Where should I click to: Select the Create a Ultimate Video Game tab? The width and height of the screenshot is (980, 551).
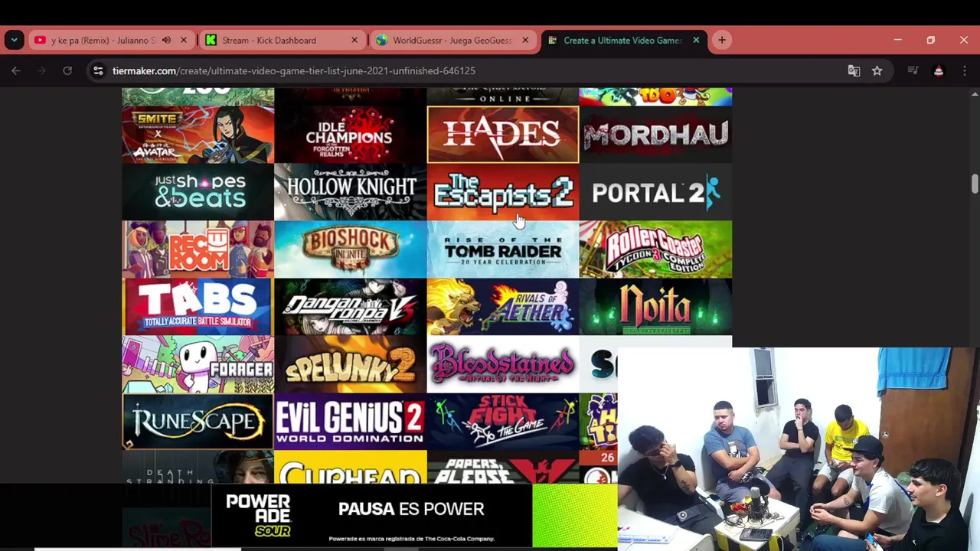(622, 40)
